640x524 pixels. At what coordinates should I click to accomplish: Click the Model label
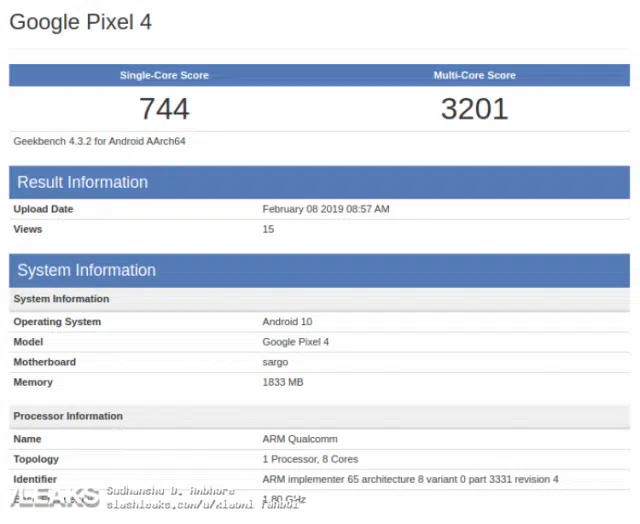tap(28, 342)
